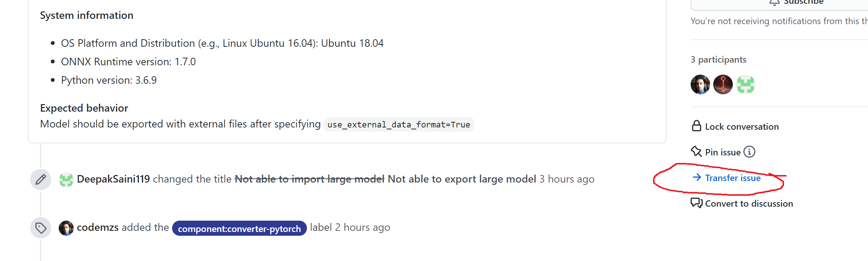Open codemzs's profile link
Image resolution: width=868 pixels, height=261 pixels.
pyautogui.click(x=97, y=227)
